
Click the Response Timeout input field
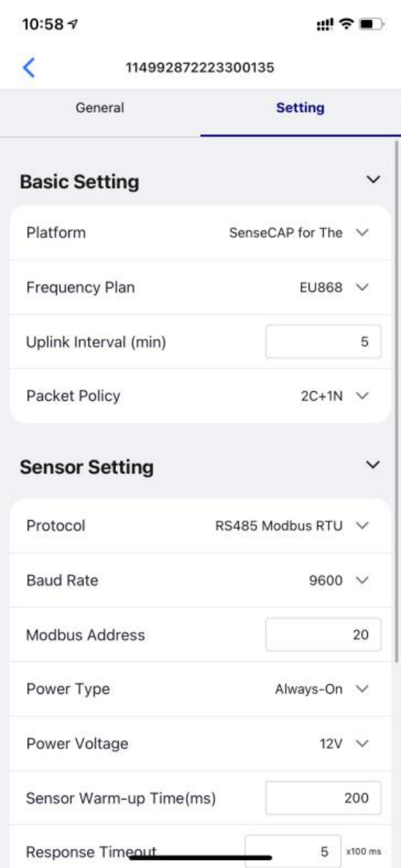point(292,851)
